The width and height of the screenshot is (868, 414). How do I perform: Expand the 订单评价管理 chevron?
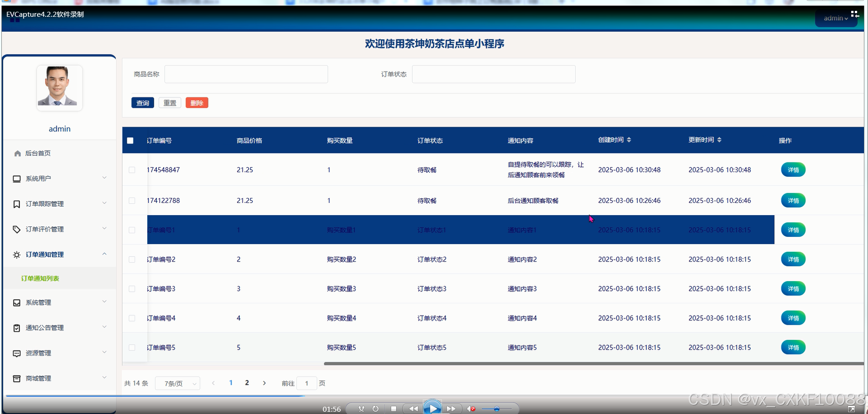pos(104,228)
